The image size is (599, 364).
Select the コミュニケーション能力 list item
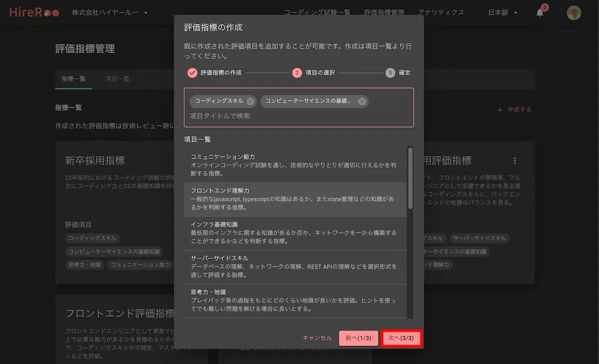296,166
